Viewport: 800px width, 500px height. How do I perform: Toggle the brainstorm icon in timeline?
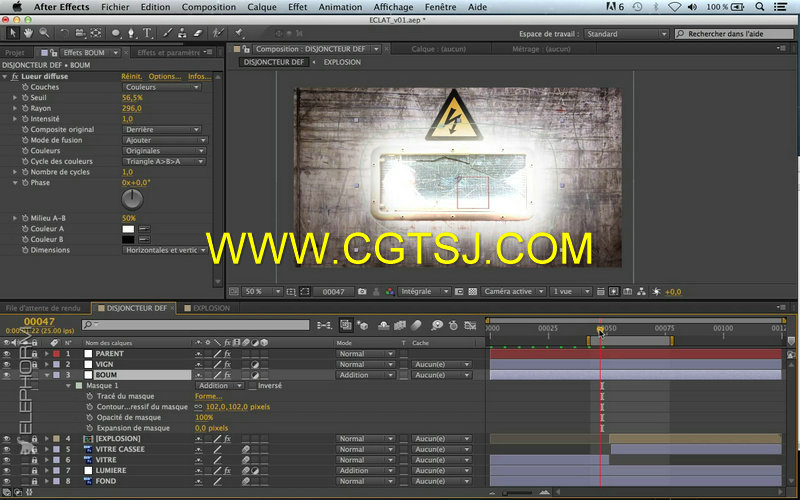point(437,325)
